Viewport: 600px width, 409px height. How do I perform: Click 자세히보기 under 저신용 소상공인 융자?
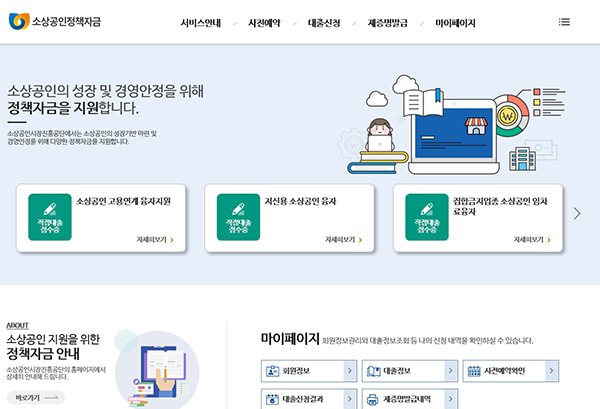click(x=343, y=240)
